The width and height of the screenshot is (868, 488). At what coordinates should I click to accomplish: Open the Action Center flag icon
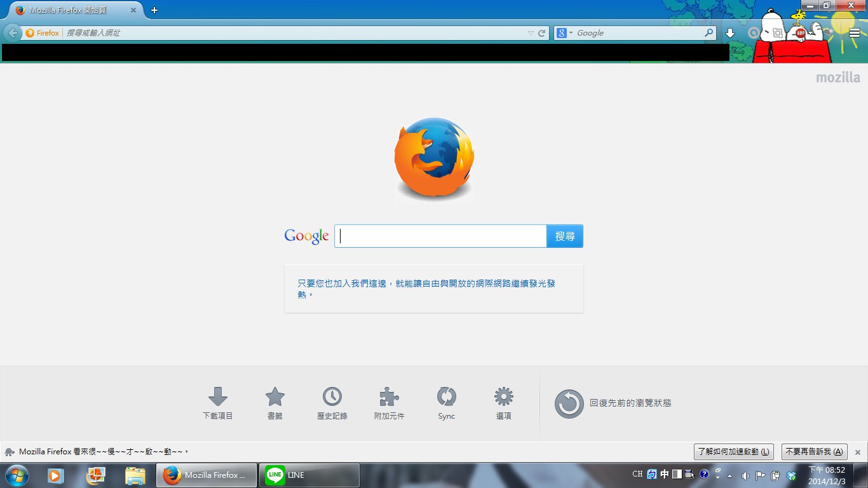[x=761, y=475]
